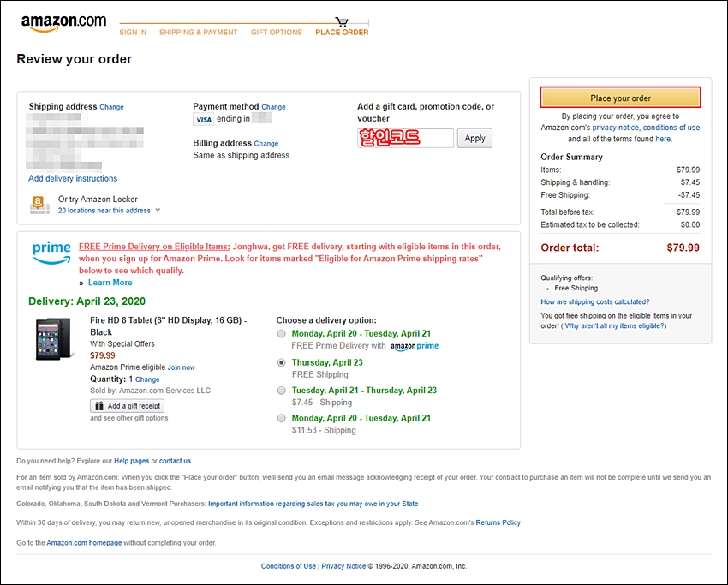Open the conditions of use link near Place order
The image size is (728, 585).
[x=671, y=128]
